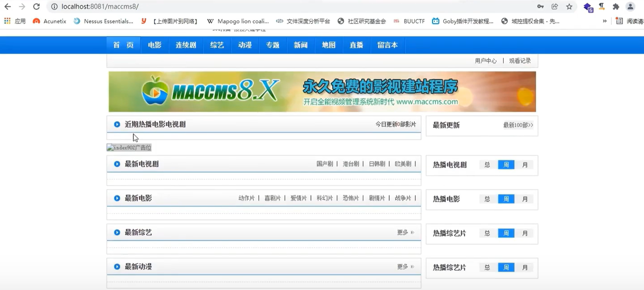
Task: Click the paragraph mark extension icon
Action: (x=602, y=6)
